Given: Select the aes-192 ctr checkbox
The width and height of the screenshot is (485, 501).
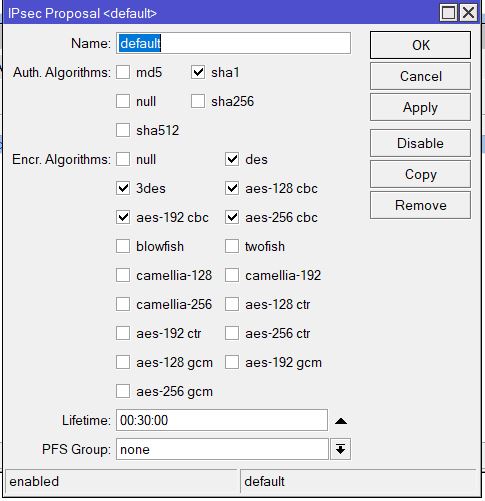Looking at the screenshot, I should coord(123,333).
